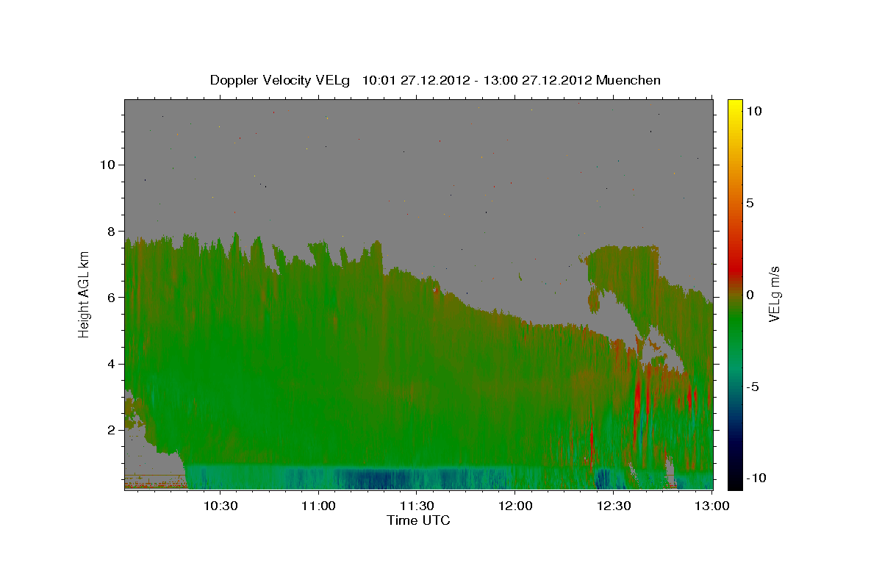Image resolution: width=882 pixels, height=588 pixels.
Task: Click the colorbar value 5 label
Action: coord(750,203)
